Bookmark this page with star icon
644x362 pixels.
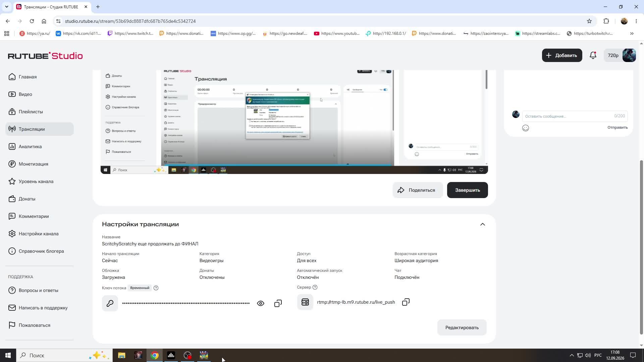589,21
